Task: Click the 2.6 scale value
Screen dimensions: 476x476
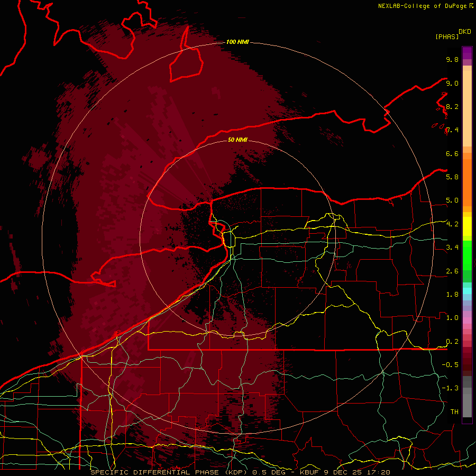Action: 452,271
